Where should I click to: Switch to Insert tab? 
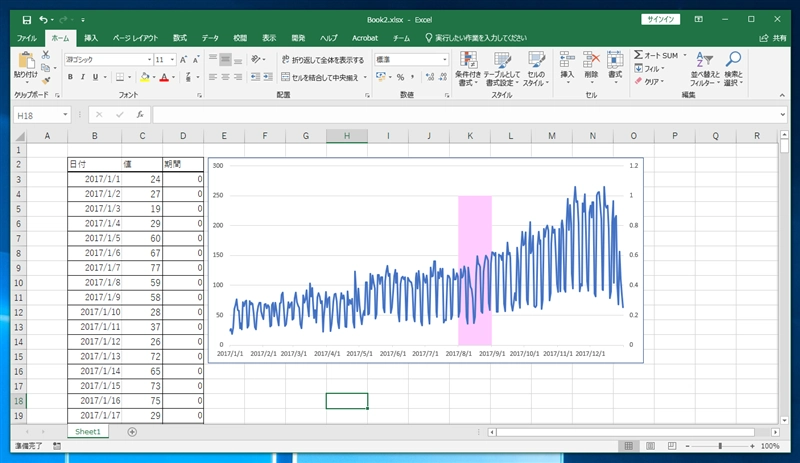pos(91,38)
